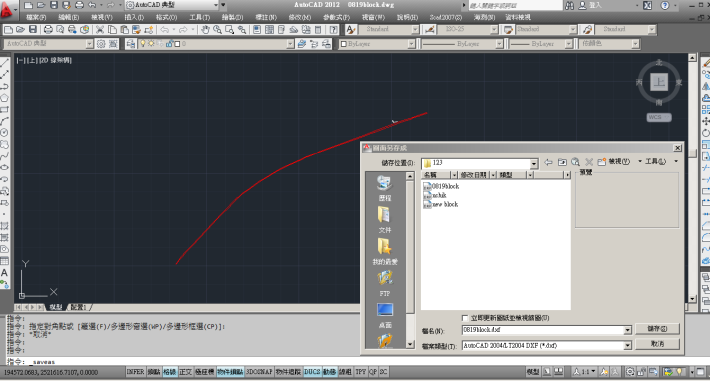Click the Cut scissors icon in the toolbar
The image size is (710, 381).
(100, 30)
